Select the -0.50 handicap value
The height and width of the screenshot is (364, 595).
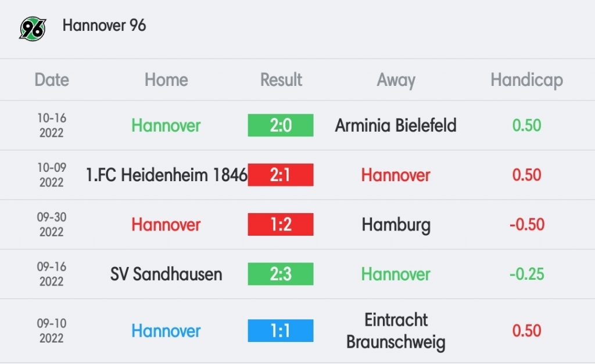[526, 225]
